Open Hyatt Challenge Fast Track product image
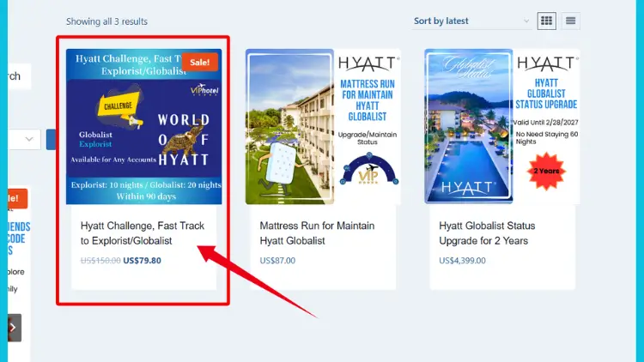Image resolution: width=644 pixels, height=362 pixels. 143,126
